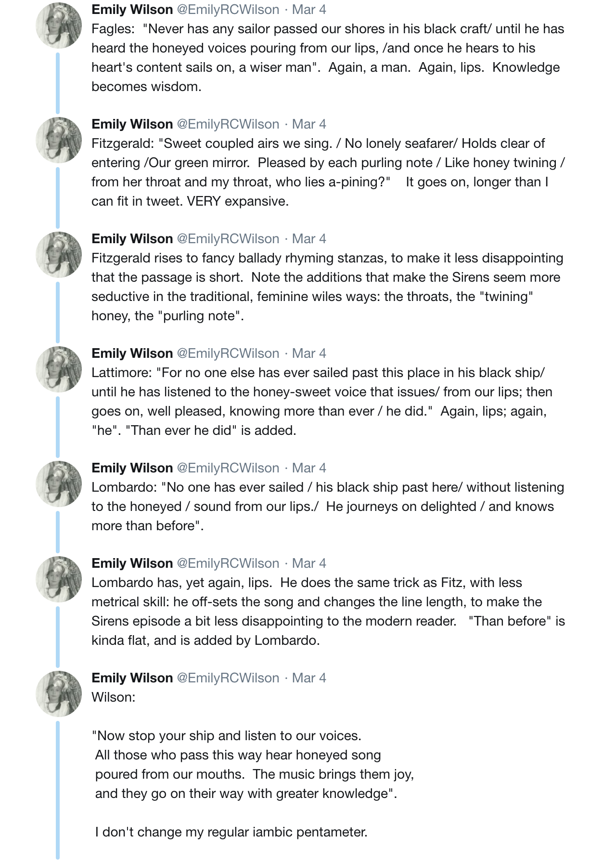Image resolution: width=616 pixels, height=862 pixels.
Task: Open the @EmilyRCWilson handle above 'Lombardo has, yet again, lips'
Action: coord(228,563)
